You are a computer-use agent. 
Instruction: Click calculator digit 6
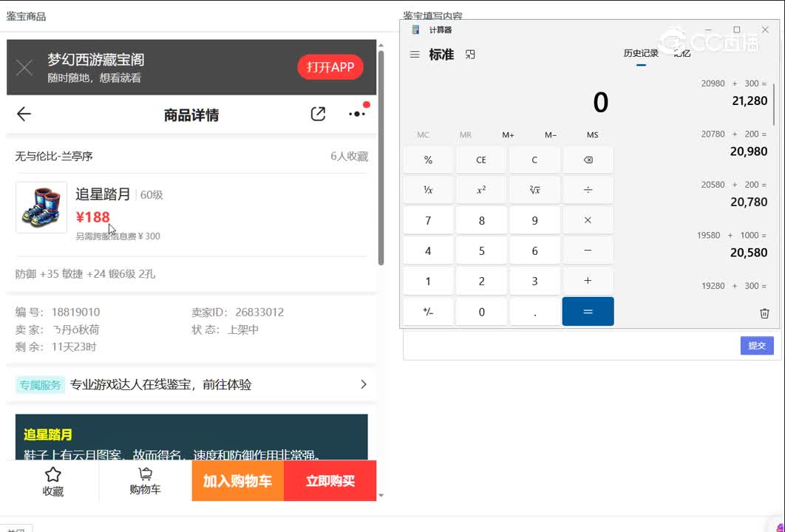pyautogui.click(x=534, y=250)
